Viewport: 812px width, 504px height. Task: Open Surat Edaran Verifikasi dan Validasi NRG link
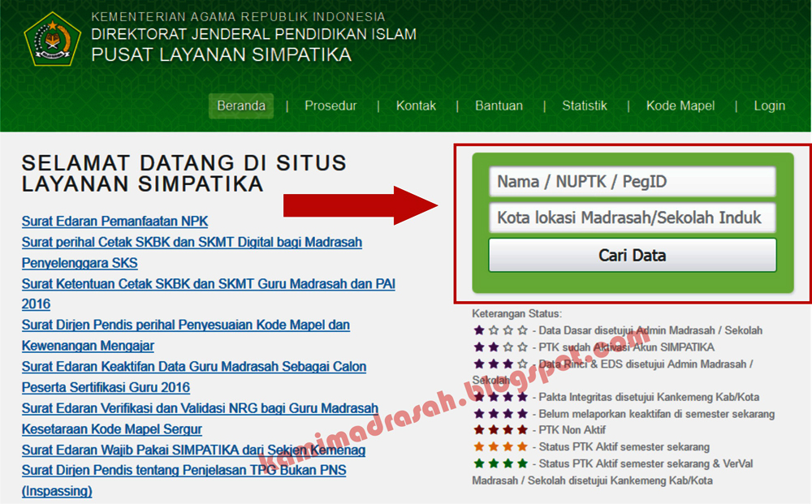point(200,408)
